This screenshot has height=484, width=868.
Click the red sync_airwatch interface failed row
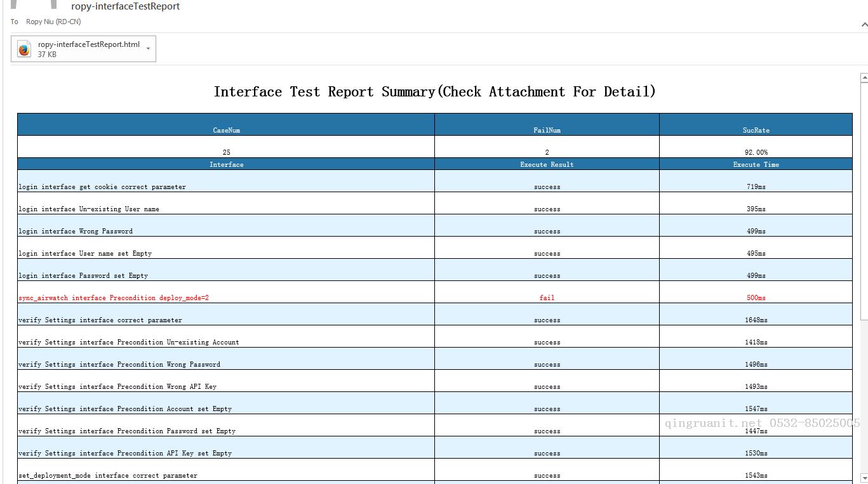(x=114, y=298)
